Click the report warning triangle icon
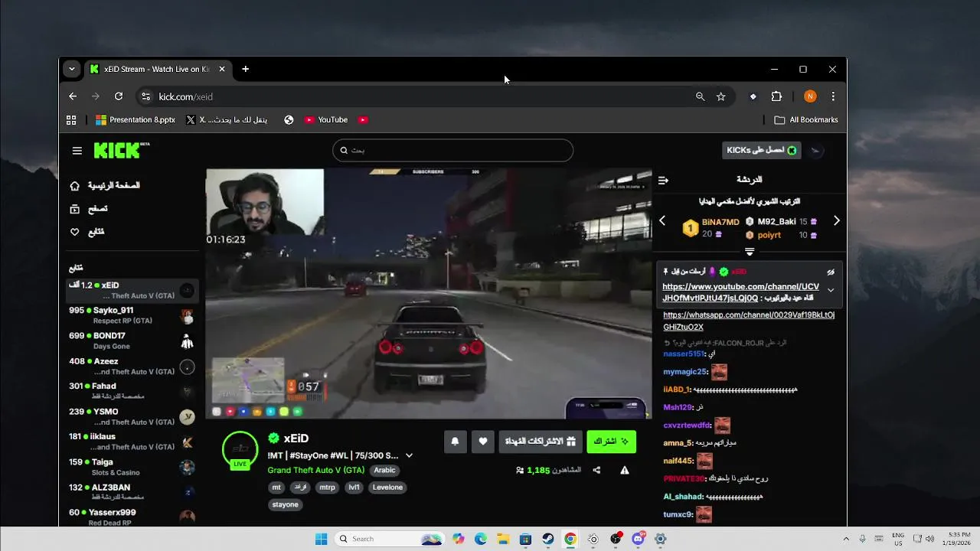Viewport: 980px width, 551px height. tap(625, 470)
